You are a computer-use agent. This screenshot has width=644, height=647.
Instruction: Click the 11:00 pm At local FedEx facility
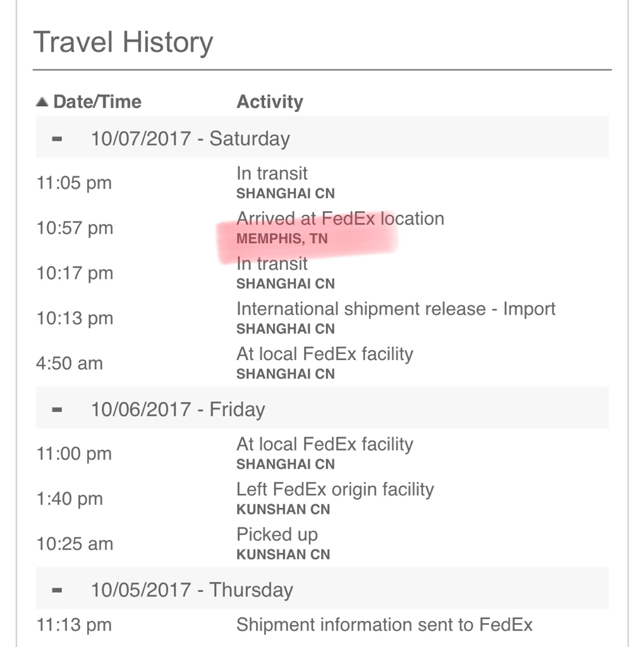point(322,453)
